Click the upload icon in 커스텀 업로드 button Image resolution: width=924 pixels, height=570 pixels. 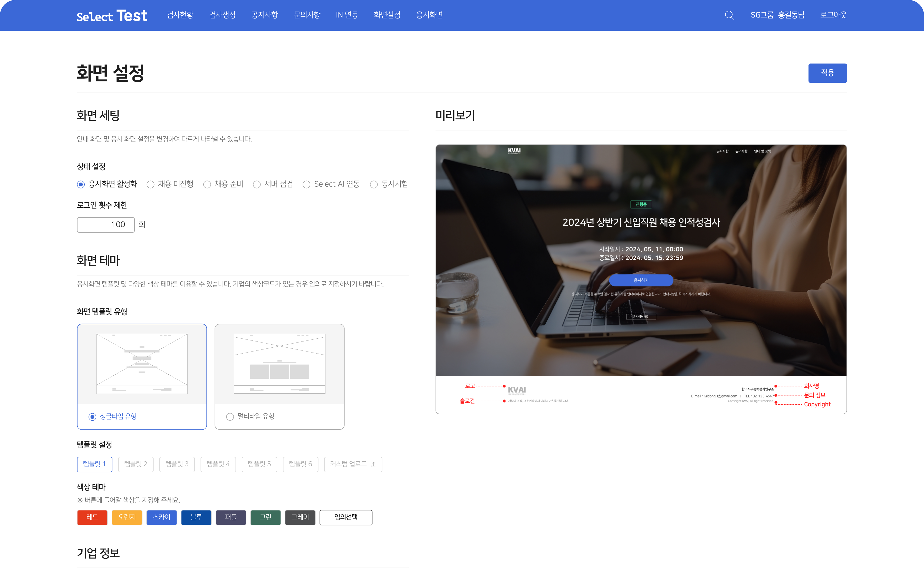[x=373, y=464]
